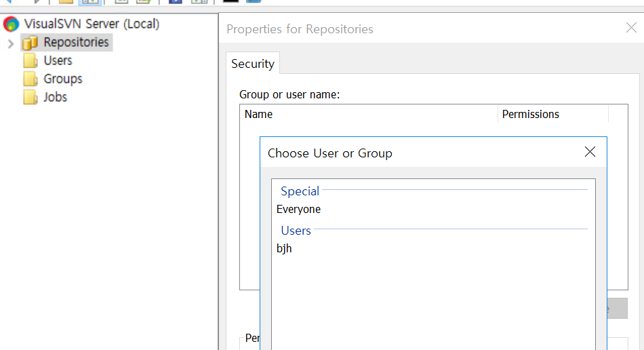Switch to the Security tab
Image resolution: width=644 pixels, height=350 pixels.
tap(253, 64)
